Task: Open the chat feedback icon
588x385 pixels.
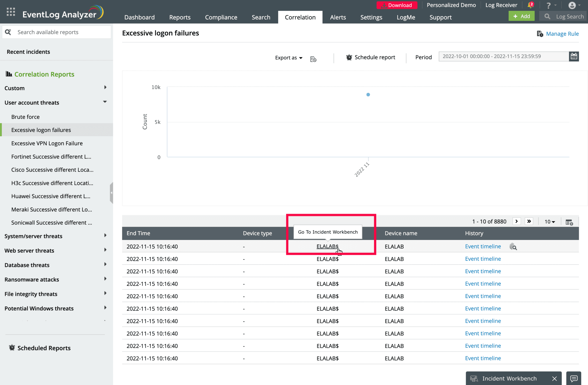Action: pos(574,379)
